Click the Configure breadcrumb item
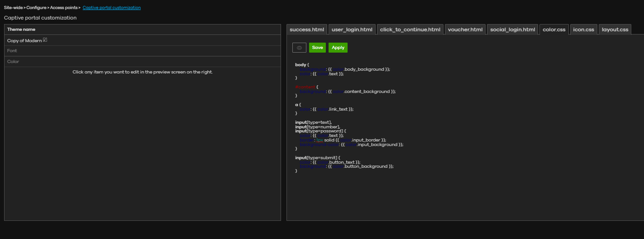This screenshot has width=644, height=239. (36, 8)
